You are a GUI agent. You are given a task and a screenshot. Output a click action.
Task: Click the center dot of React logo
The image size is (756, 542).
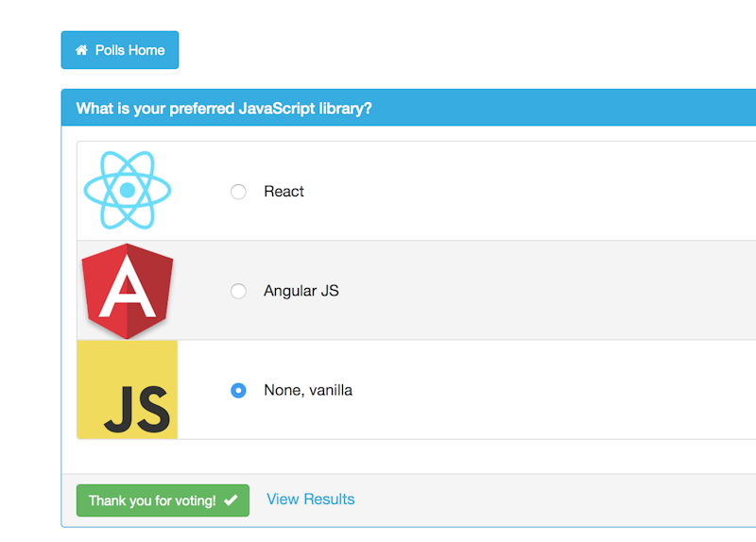128,191
